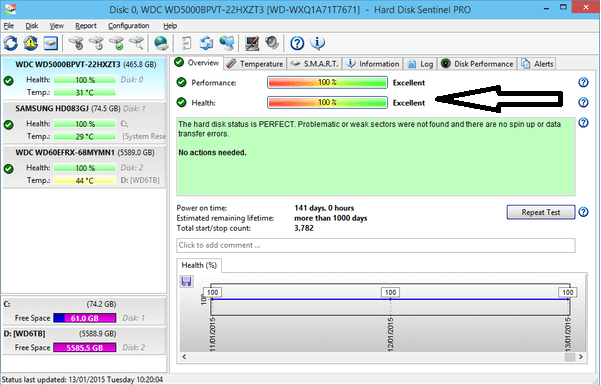Click the toolbar info bubble icon

click(317, 43)
